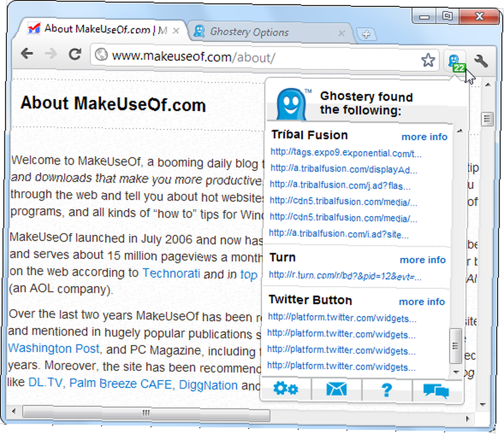Open Ghostery settings gear icon
504x434 pixels.
click(x=286, y=389)
